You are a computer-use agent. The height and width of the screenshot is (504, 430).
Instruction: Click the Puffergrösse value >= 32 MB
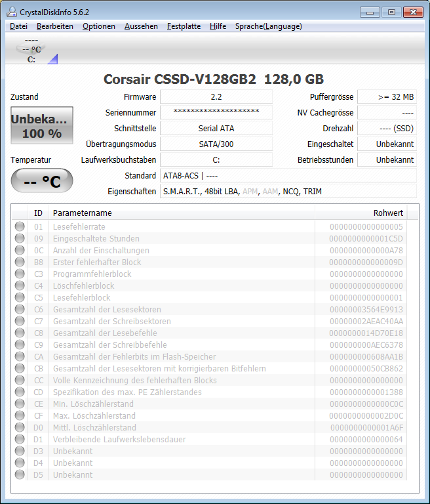coord(387,96)
